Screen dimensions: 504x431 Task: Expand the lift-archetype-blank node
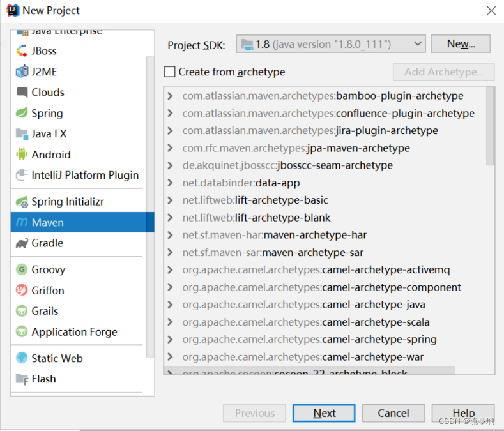point(171,218)
